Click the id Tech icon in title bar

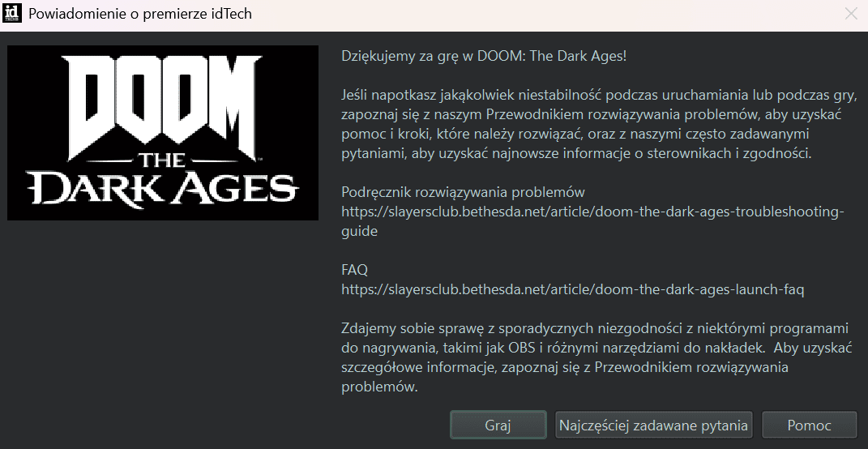click(x=11, y=13)
